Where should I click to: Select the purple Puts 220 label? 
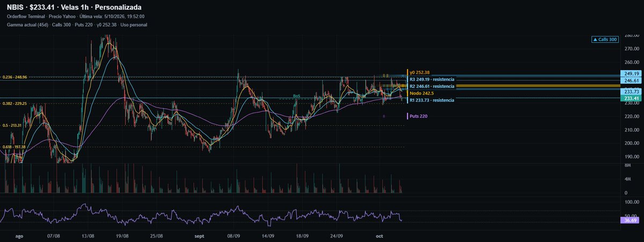(418, 116)
